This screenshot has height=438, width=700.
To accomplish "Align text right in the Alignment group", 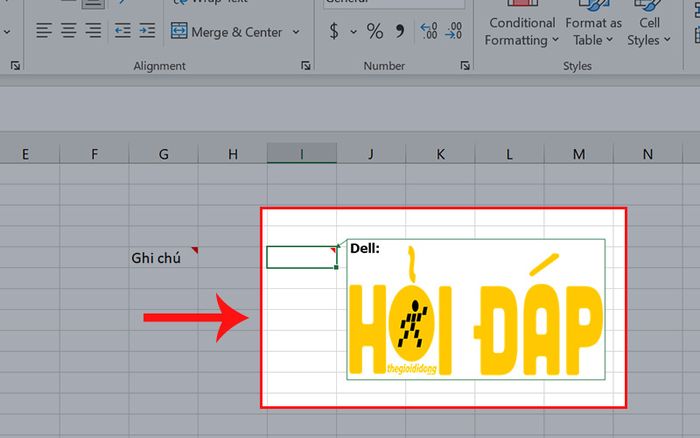I will click(93, 31).
